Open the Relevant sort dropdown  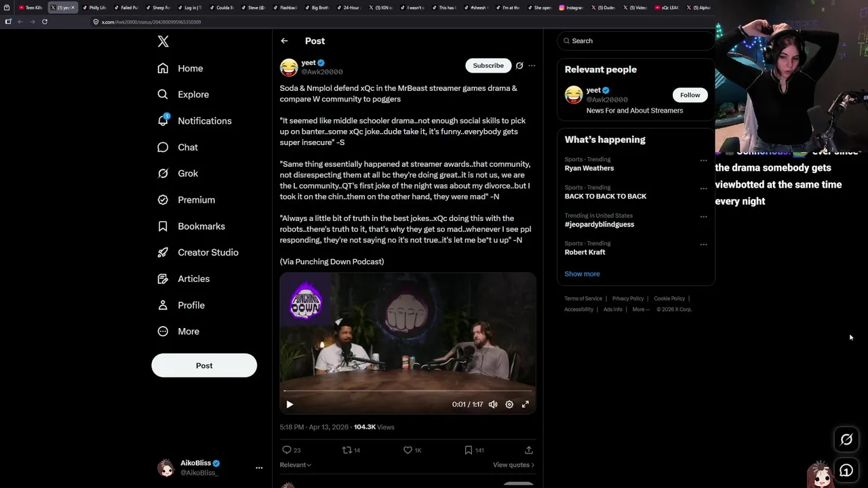tap(296, 465)
